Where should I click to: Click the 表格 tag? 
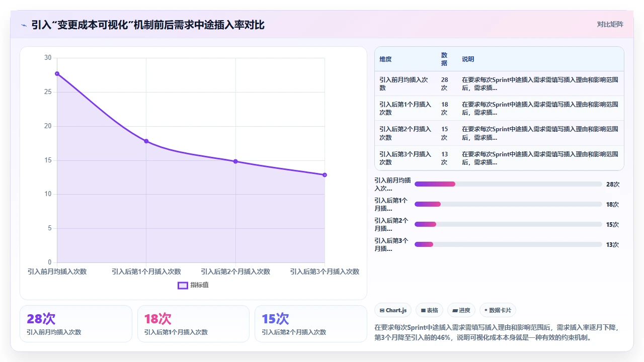click(x=430, y=310)
